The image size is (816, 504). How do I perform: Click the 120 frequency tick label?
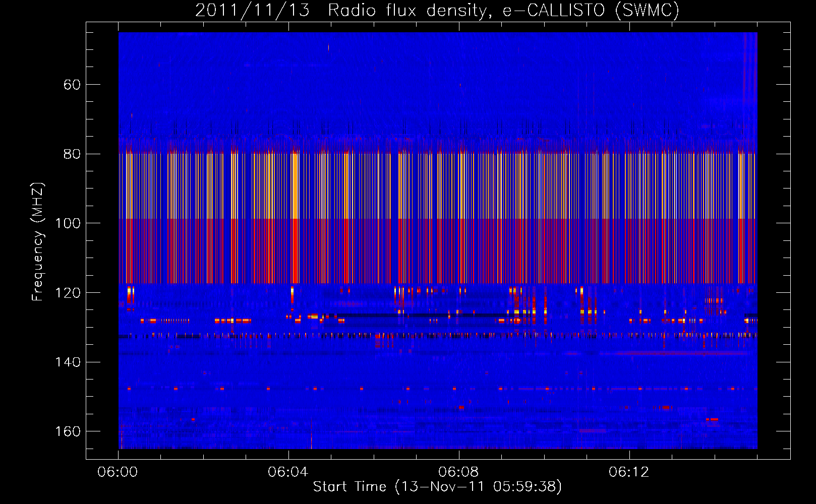tap(68, 293)
